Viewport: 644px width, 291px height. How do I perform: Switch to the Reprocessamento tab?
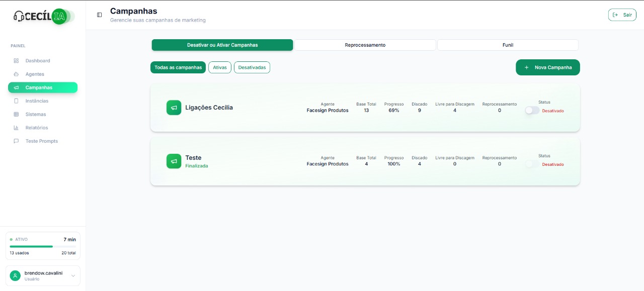tap(365, 45)
